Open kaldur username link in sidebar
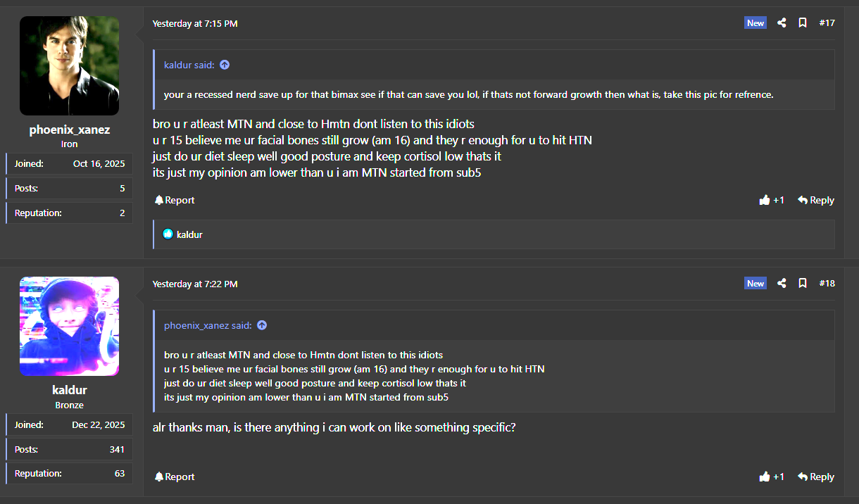859x504 pixels. pyautogui.click(x=69, y=390)
